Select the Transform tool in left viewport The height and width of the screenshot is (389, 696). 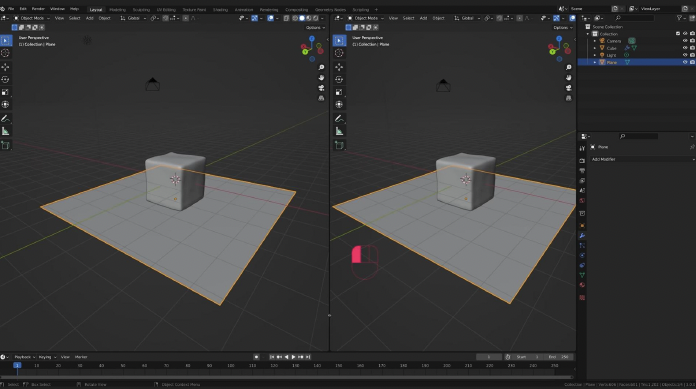pos(5,104)
